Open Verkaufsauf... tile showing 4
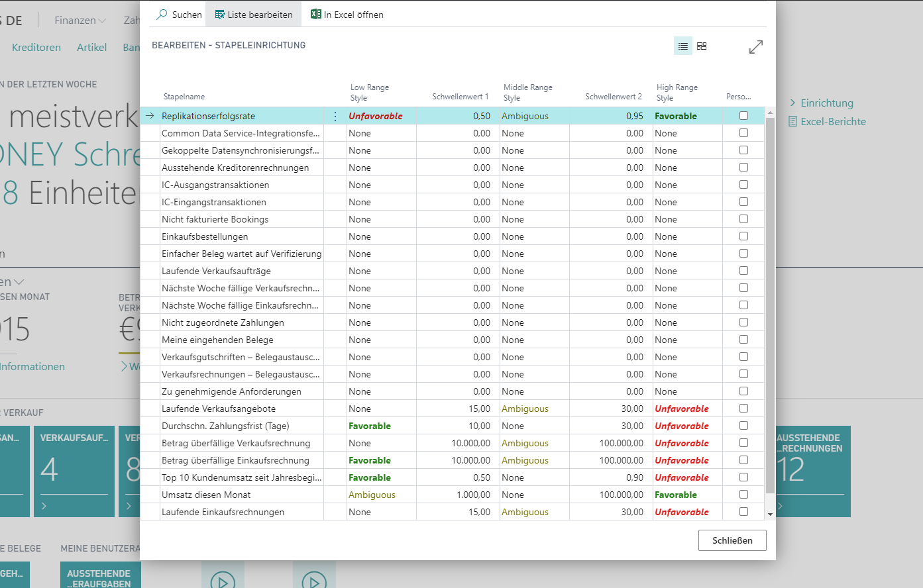Screen dimensions: 923x588 pos(74,471)
